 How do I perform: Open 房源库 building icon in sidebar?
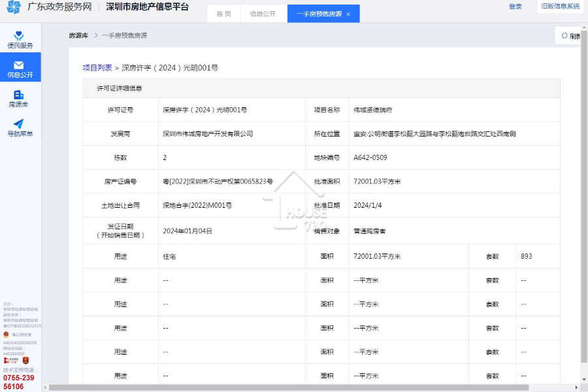19,95
